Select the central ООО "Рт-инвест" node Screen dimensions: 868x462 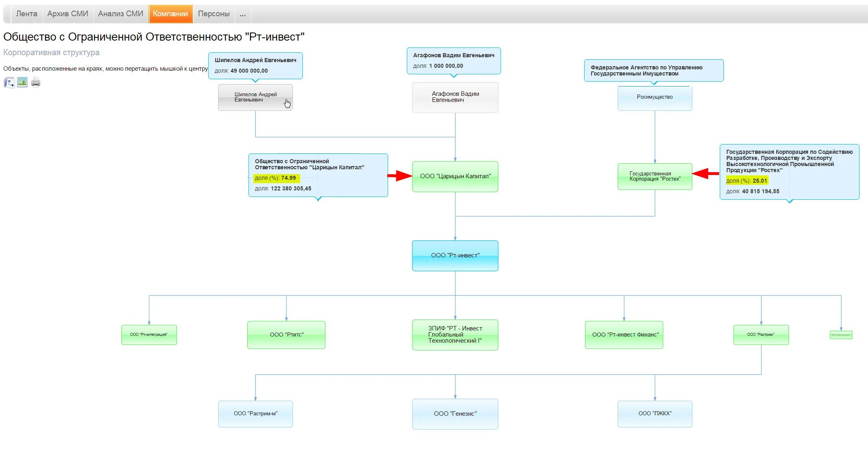pyautogui.click(x=455, y=256)
